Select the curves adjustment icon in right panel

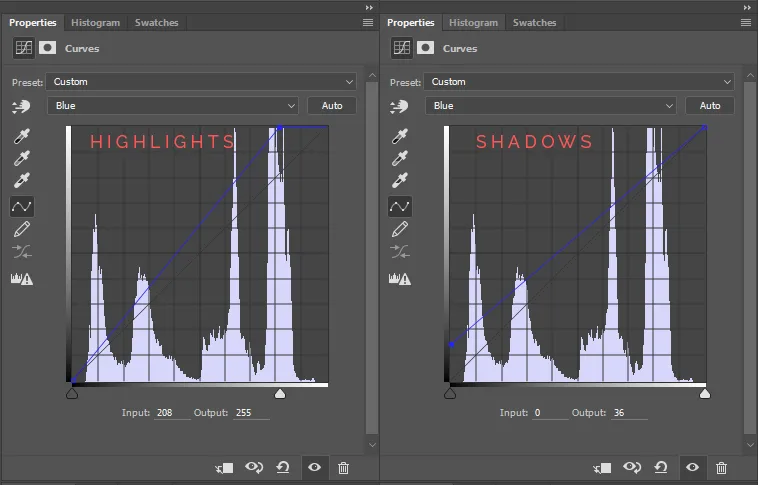402,48
